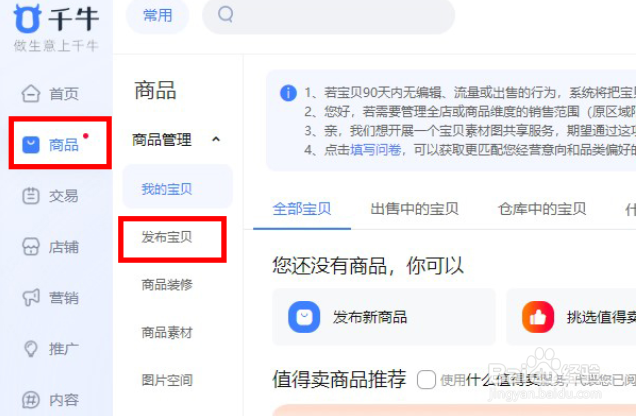The height and width of the screenshot is (416, 636).
Task: Open 首页 home icon in sidebar
Action: click(31, 93)
